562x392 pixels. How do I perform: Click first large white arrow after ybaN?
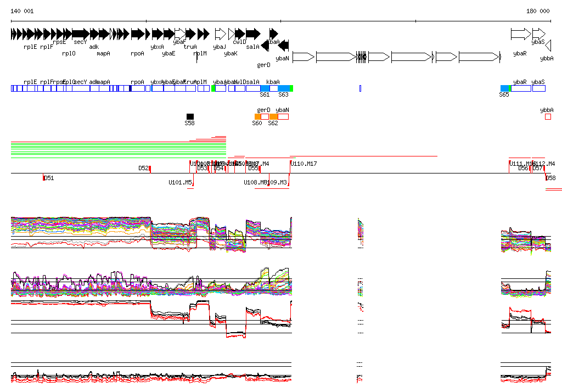click(x=304, y=57)
